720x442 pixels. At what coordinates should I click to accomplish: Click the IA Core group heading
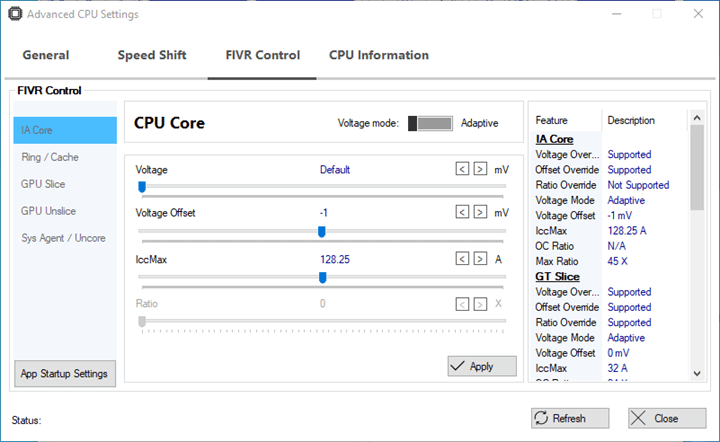click(x=554, y=139)
